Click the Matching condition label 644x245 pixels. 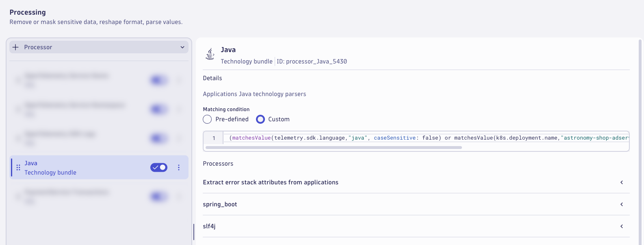coord(226,109)
